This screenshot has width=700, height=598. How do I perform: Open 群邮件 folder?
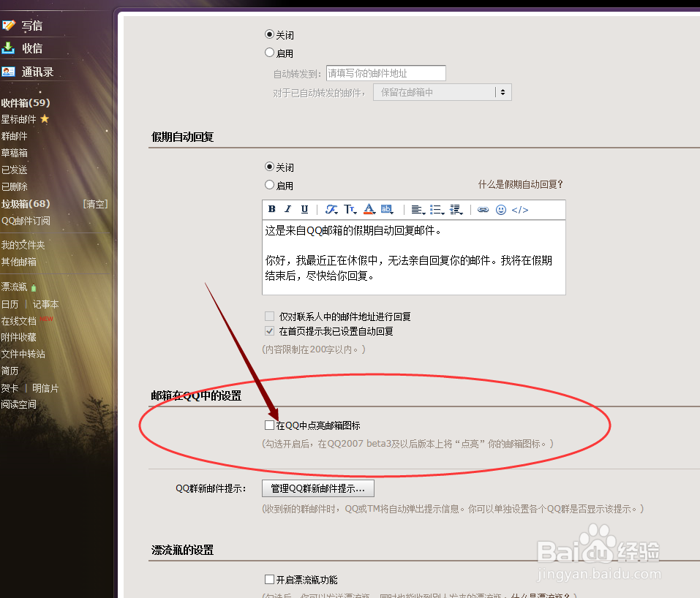[15, 136]
